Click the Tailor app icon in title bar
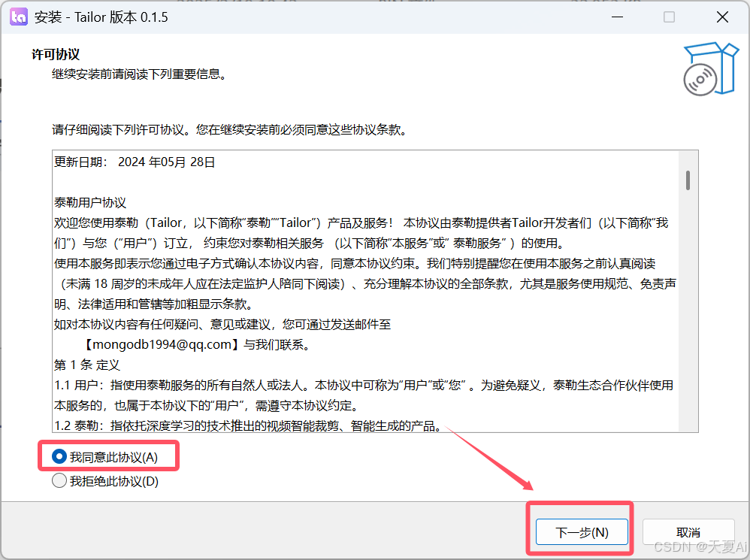 pyautogui.click(x=19, y=17)
